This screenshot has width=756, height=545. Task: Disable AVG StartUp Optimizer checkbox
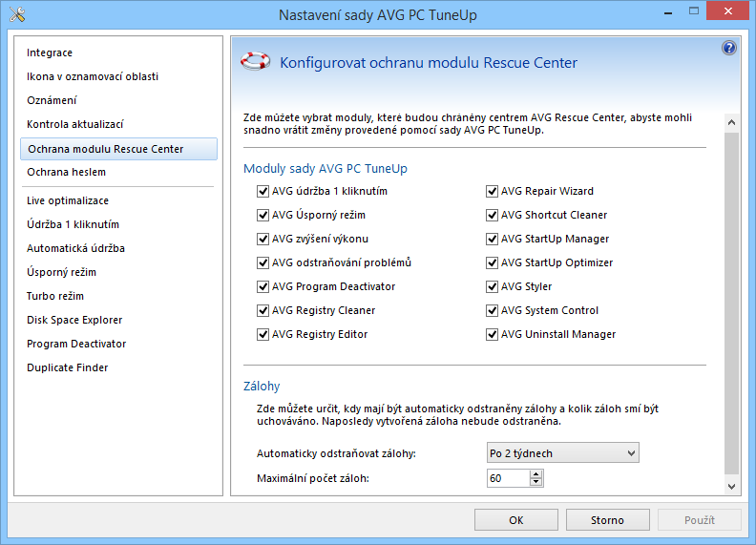[x=492, y=262]
